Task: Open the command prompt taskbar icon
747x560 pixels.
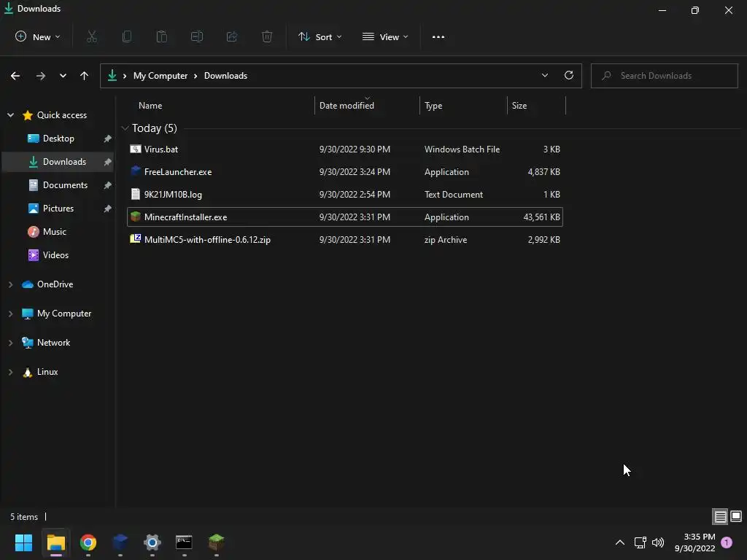Action: [x=184, y=542]
